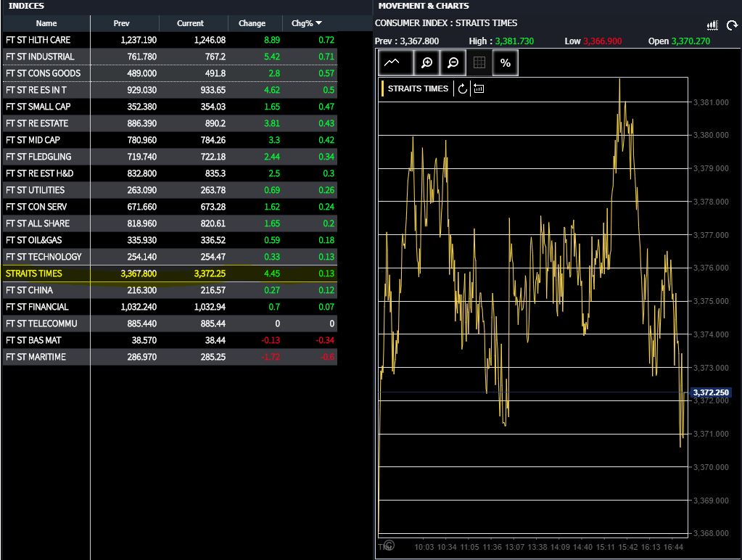Select the FT ST SMALL CAP index

pos(170,107)
